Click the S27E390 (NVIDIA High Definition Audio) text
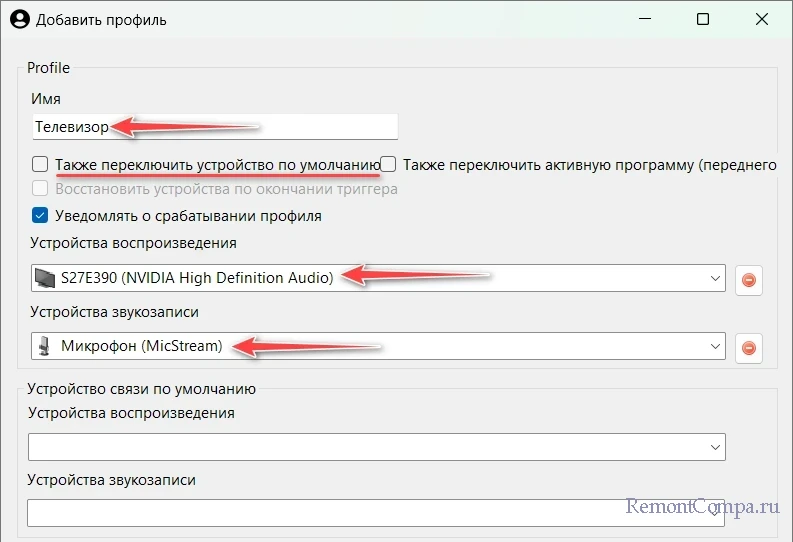The width and height of the screenshot is (793, 542). tap(197, 278)
